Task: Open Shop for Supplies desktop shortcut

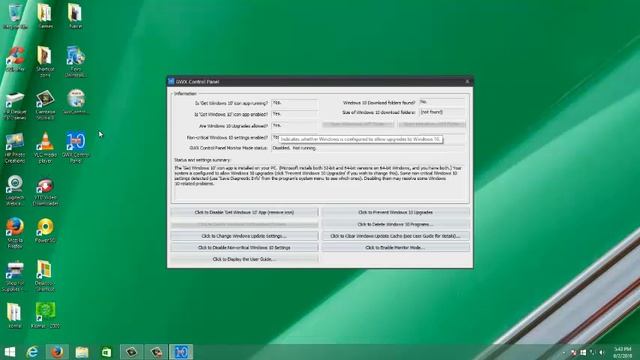Action: click(15, 277)
